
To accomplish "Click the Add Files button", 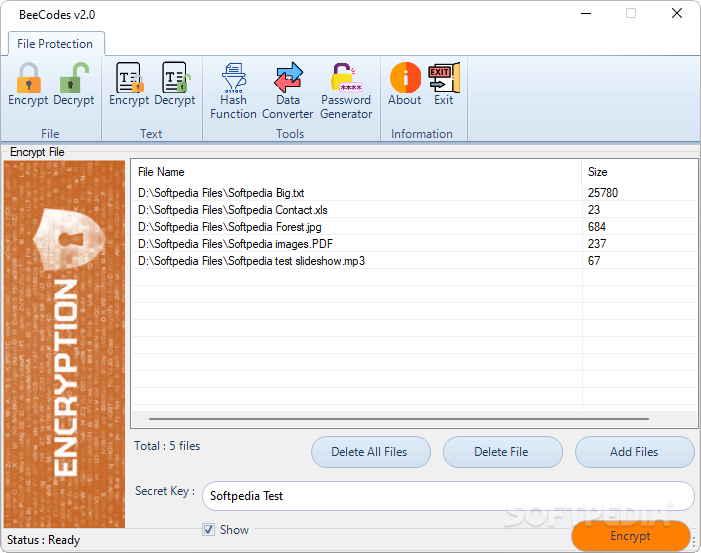I will coord(634,452).
